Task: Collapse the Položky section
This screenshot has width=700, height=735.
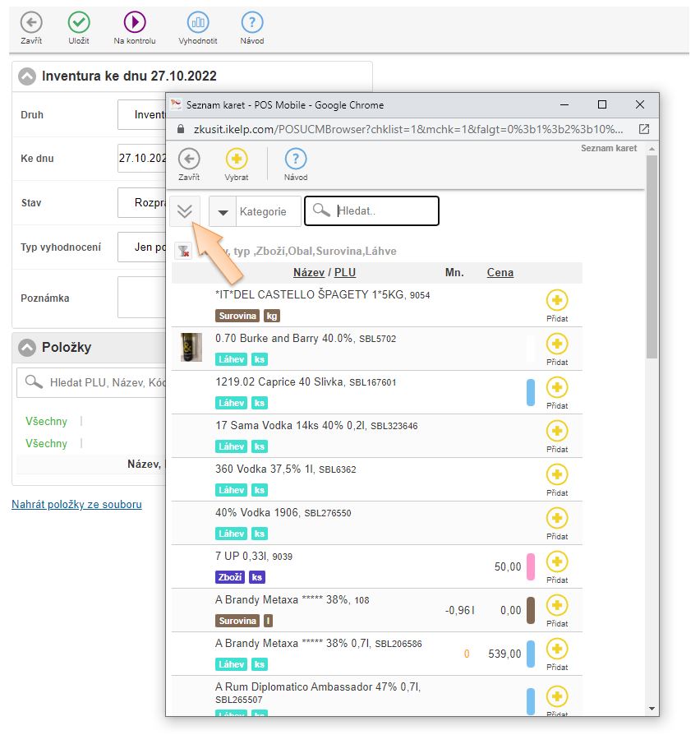Action: point(28,348)
